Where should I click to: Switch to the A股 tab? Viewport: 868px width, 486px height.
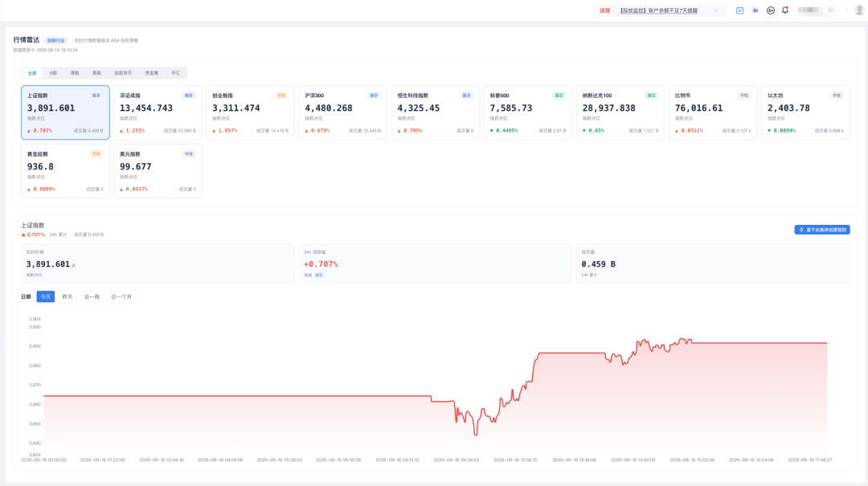point(53,73)
